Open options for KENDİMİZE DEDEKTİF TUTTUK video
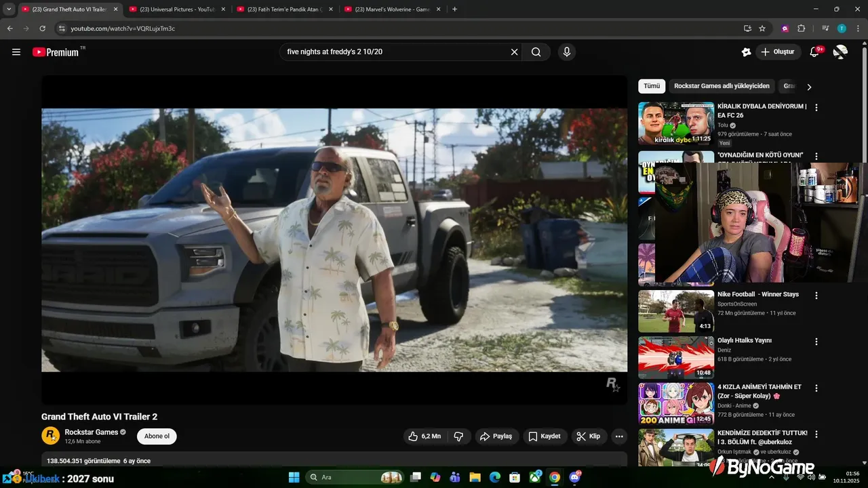The height and width of the screenshot is (488, 868). pos(816,434)
